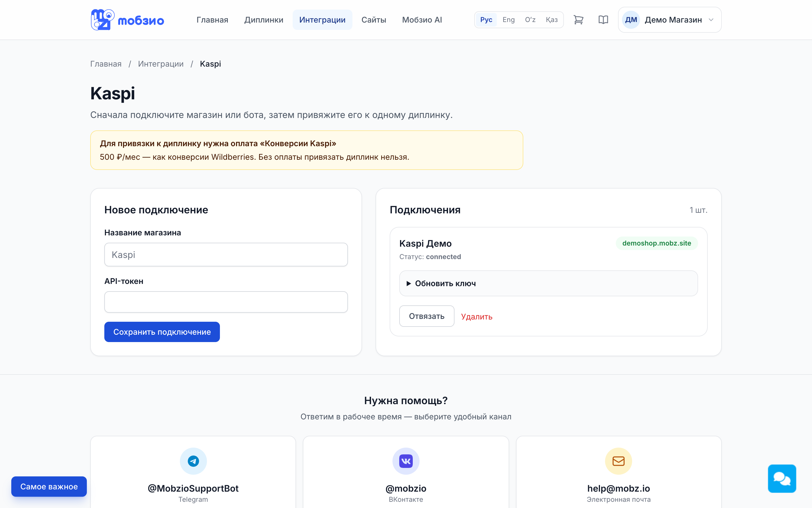This screenshot has width=812, height=508.
Task: Open the Интеграции nav item
Action: 322,20
